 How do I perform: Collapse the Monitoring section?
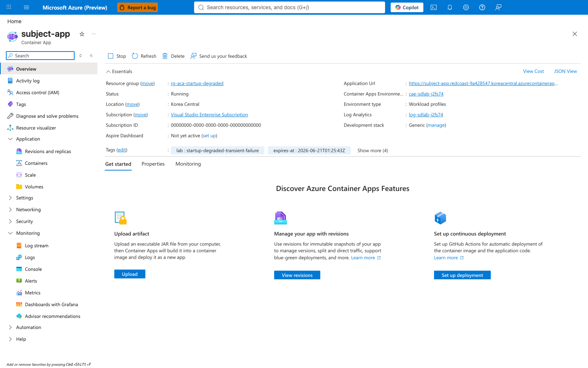tap(10, 233)
